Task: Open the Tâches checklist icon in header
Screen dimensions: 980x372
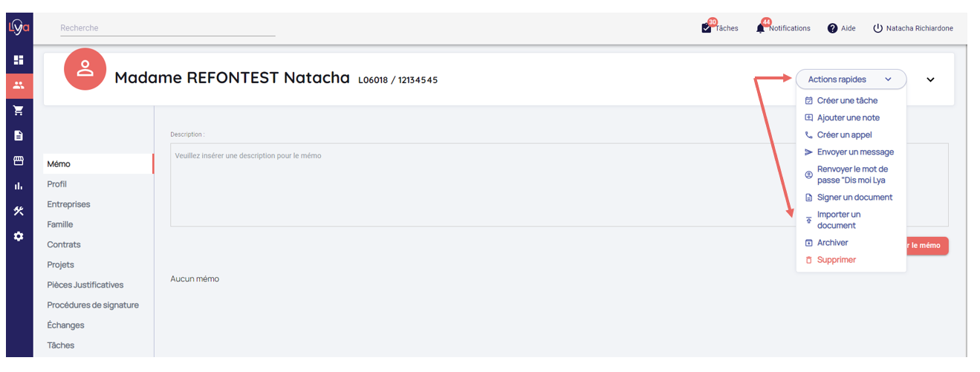Action: (707, 28)
